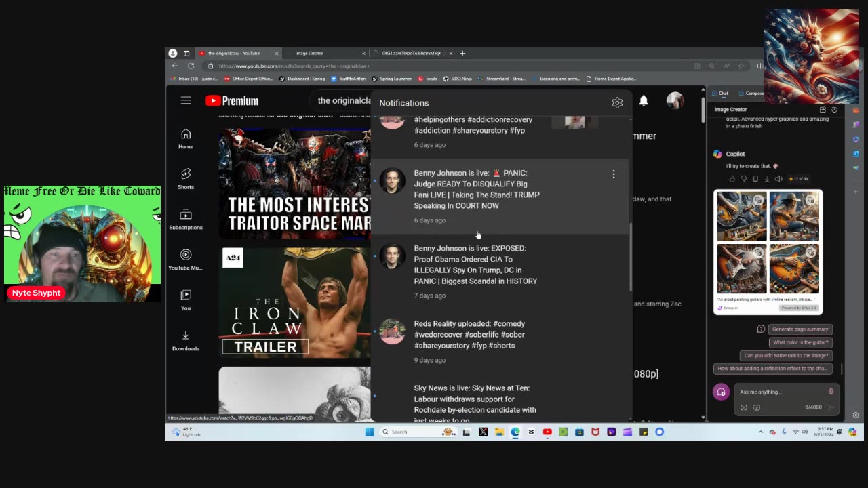Open the YouTube hamburger guide menu
Screen dimensions: 868x488
pyautogui.click(x=186, y=100)
